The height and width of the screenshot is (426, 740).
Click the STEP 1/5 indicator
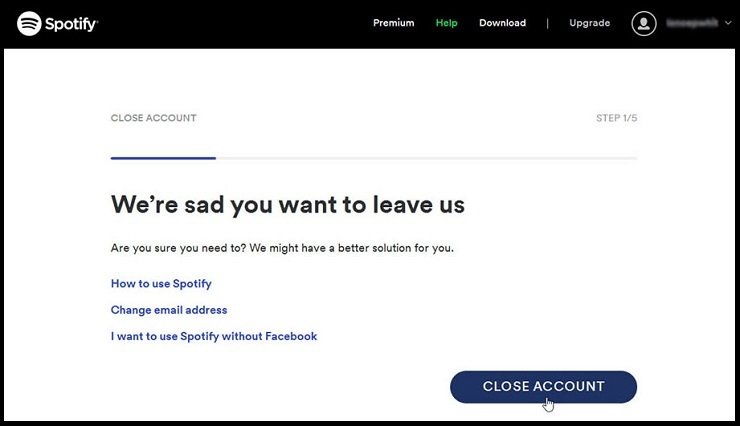coord(616,118)
